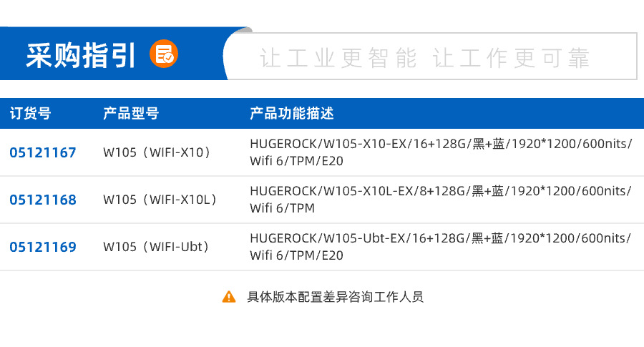Click the 产品功能描述 column header
Image resolution: width=644 pixels, height=347 pixels.
292,114
